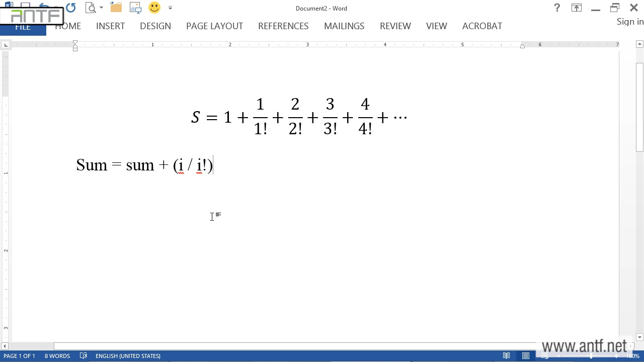Click the picture-and-monitor icon in Quick Access toolbar
This screenshot has width=644, height=362.
[135, 8]
